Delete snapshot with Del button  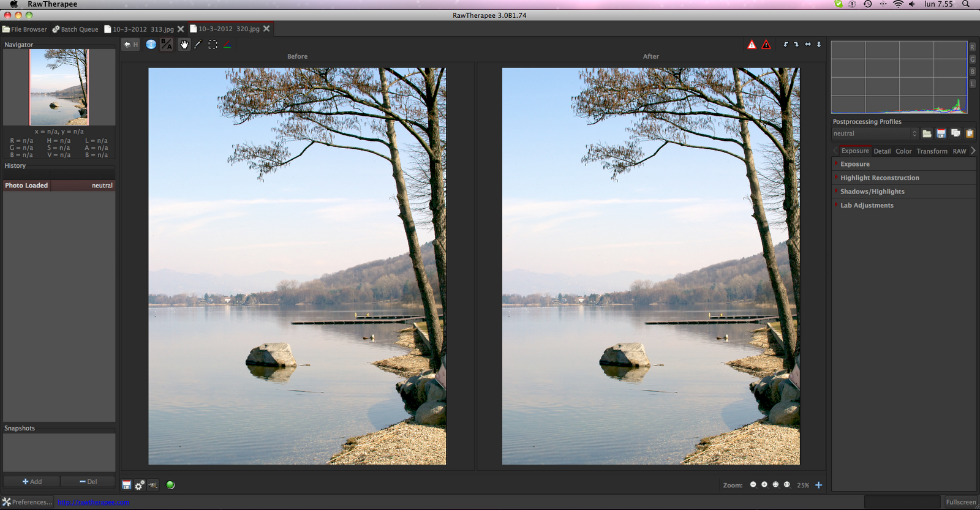(x=88, y=482)
